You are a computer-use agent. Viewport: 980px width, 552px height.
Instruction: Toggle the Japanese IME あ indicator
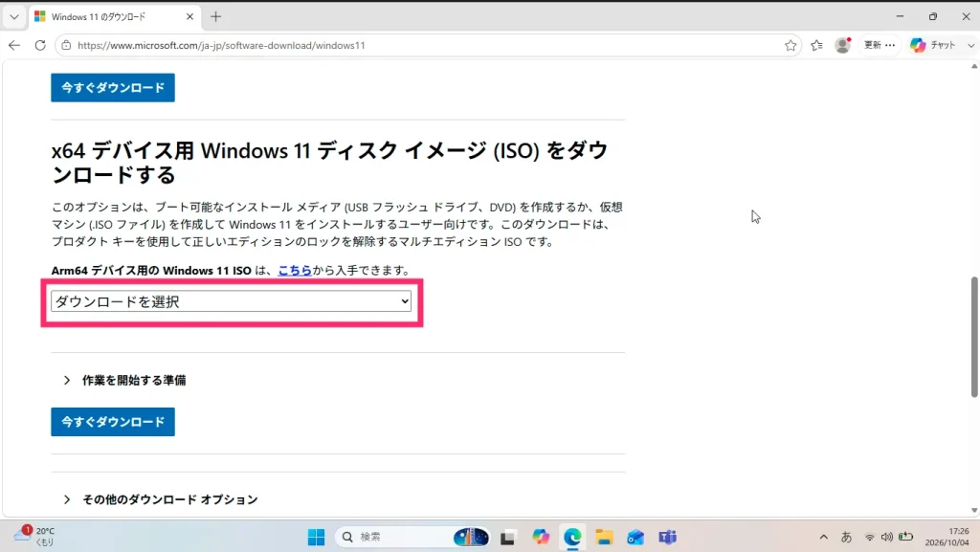846,537
